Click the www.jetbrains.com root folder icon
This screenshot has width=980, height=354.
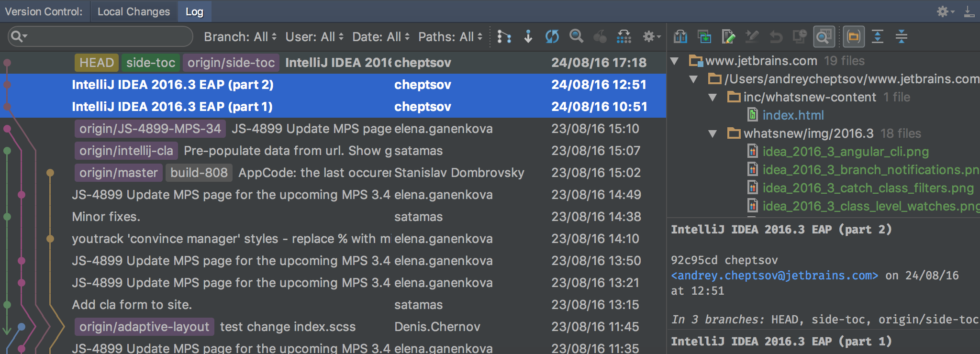(696, 61)
